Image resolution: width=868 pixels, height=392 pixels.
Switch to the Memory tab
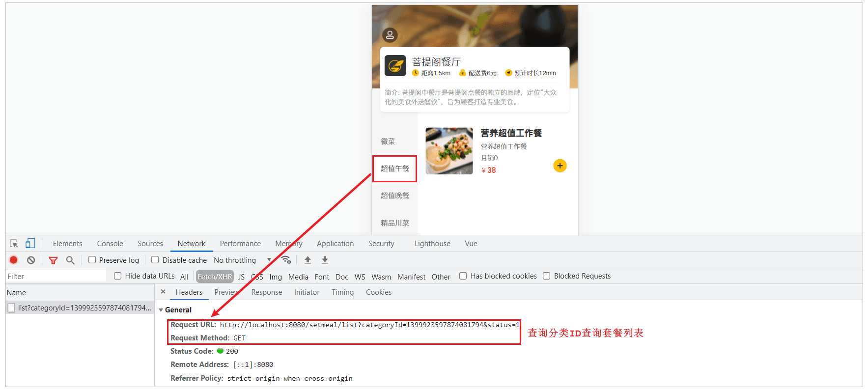click(289, 244)
